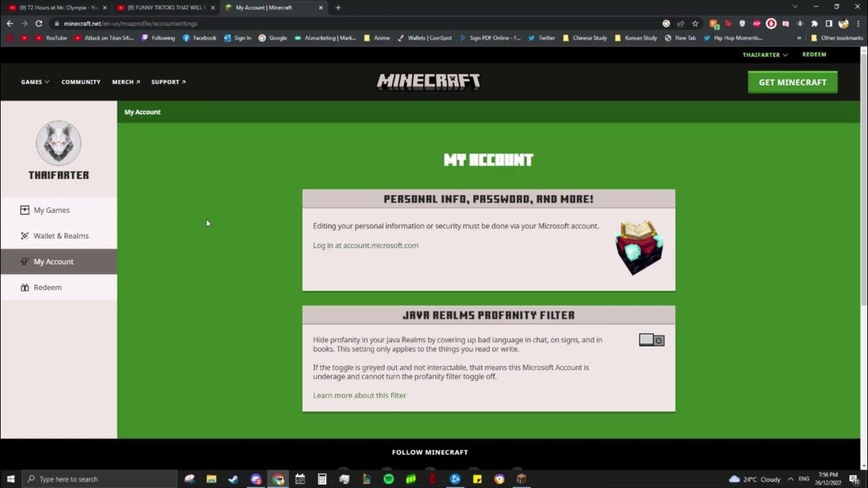Viewport: 868px width, 488px height.
Task: Open a new browser tab
Action: (338, 7)
